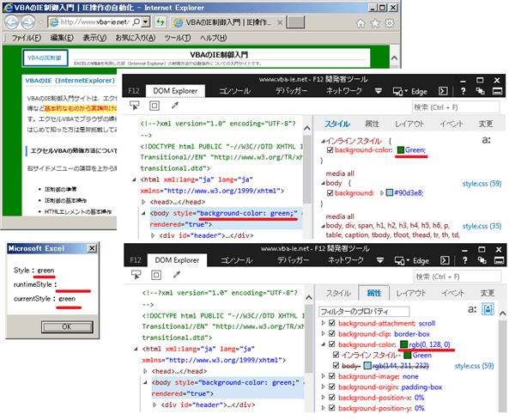Click the IE back navigation arrow
This screenshot has height=420, width=515.
tap(11, 22)
